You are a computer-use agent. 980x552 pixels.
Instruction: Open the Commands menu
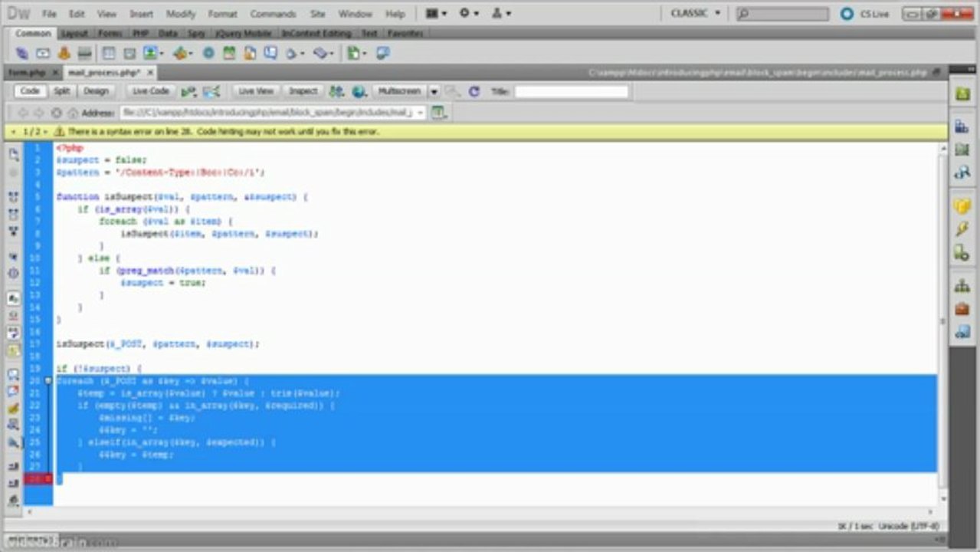click(273, 14)
